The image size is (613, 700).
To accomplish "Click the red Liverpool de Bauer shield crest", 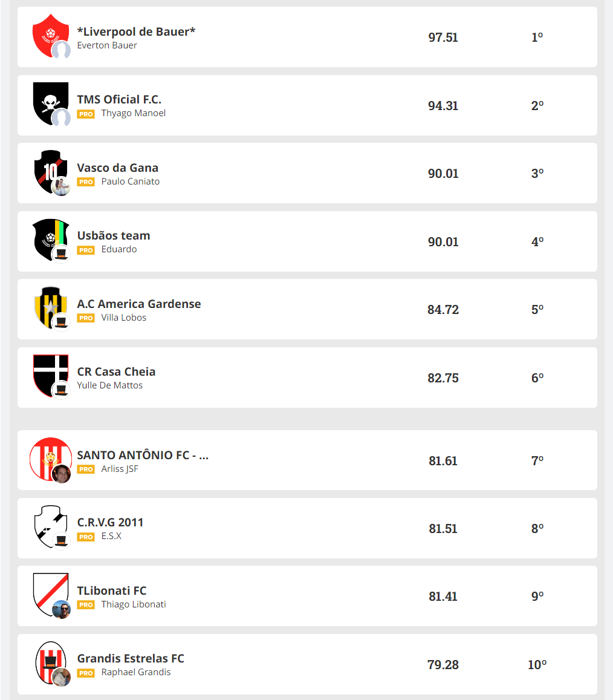I will (47, 33).
